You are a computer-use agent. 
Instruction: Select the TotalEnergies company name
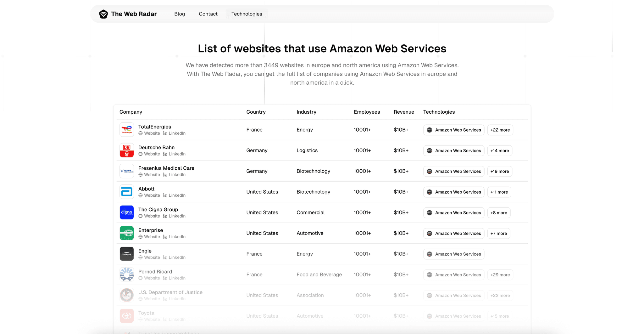(155, 127)
